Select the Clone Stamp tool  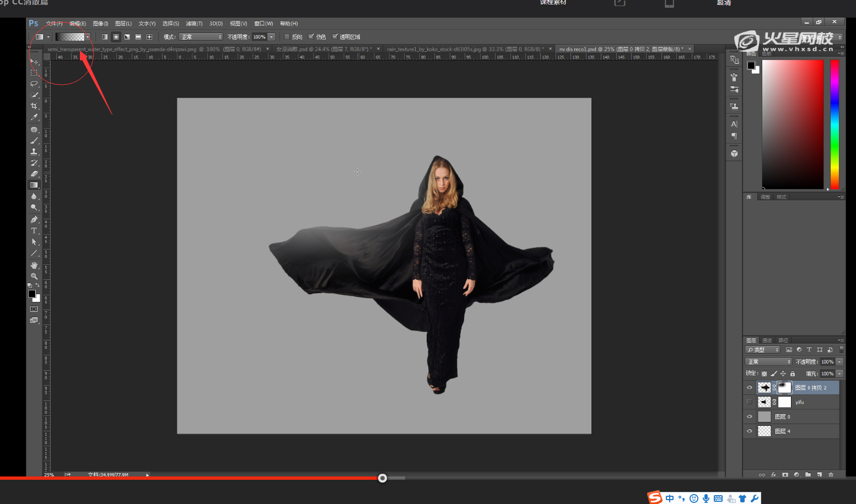click(34, 151)
